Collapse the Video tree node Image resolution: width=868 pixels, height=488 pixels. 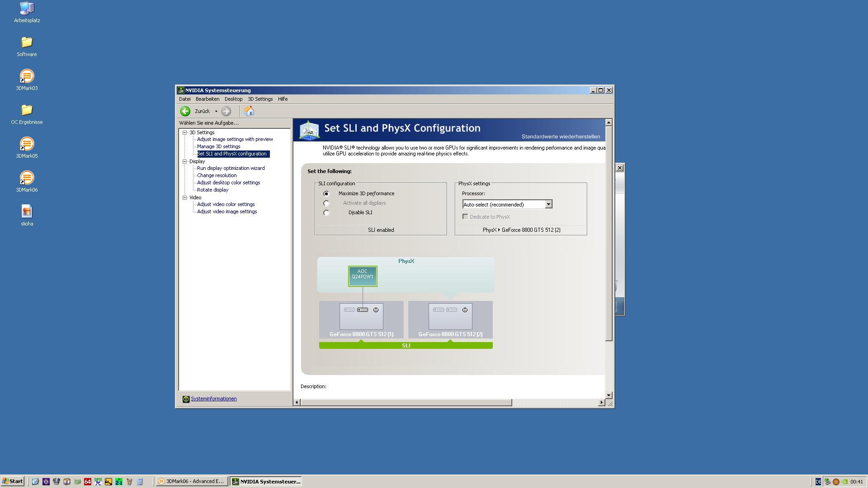(x=184, y=197)
